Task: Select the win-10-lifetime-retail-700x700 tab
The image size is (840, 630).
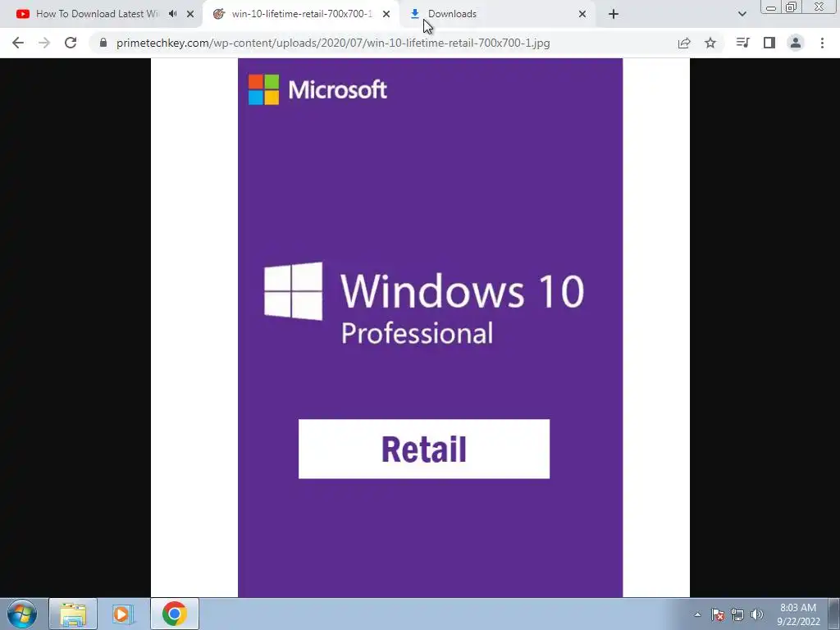Action: (301, 14)
